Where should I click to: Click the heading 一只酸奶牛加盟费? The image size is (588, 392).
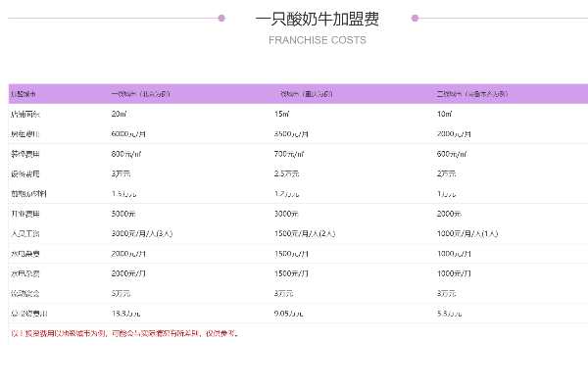pyautogui.click(x=318, y=20)
